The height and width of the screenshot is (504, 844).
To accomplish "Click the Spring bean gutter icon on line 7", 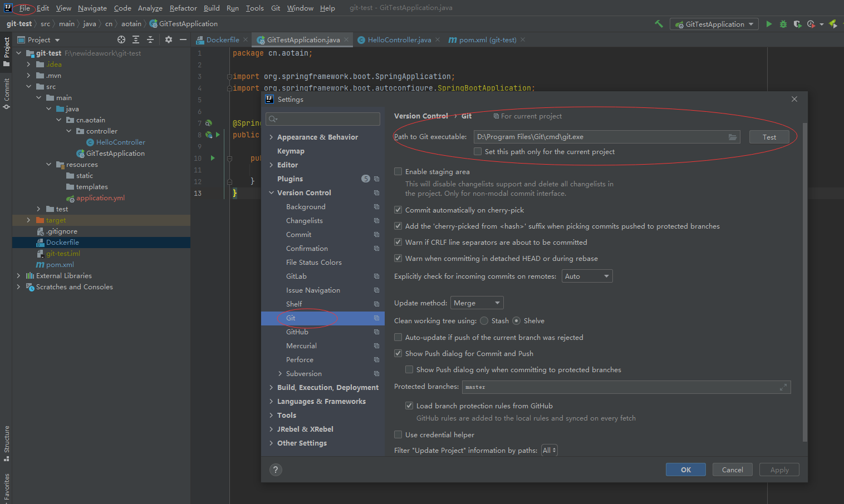I will [x=209, y=123].
